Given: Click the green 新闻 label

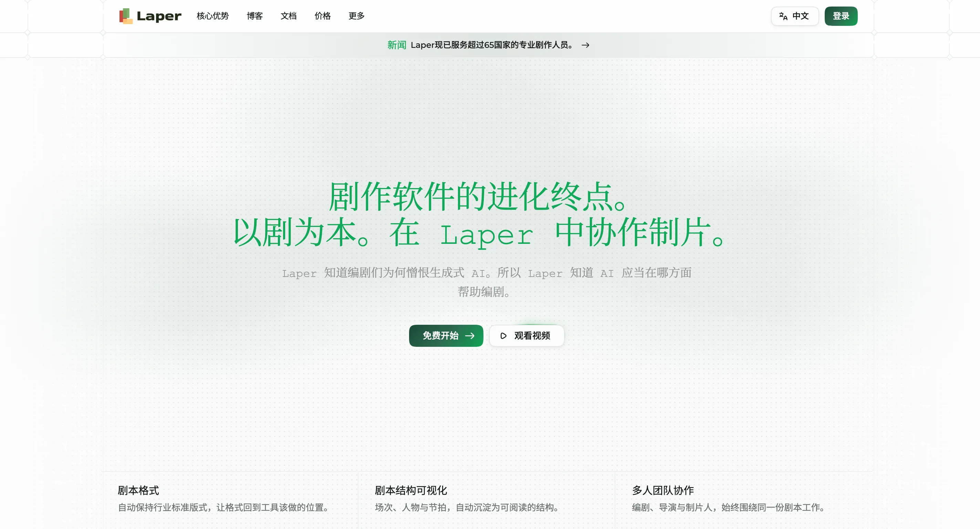Looking at the screenshot, I should [396, 45].
